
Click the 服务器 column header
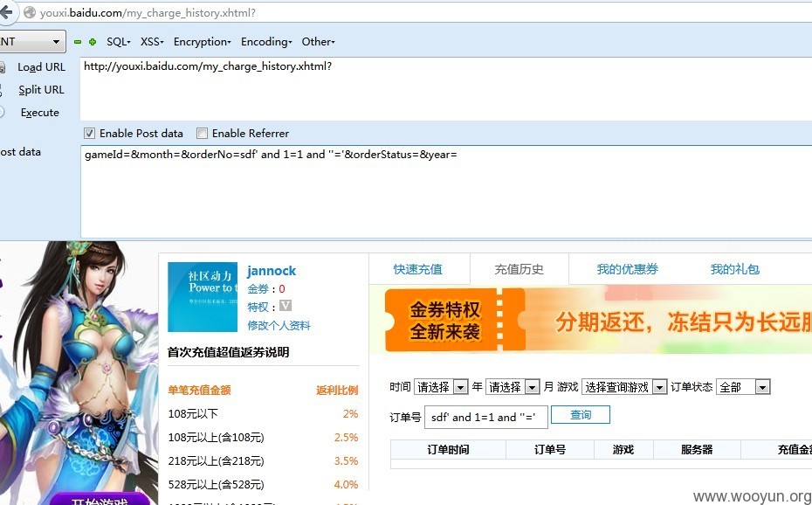pos(697,450)
